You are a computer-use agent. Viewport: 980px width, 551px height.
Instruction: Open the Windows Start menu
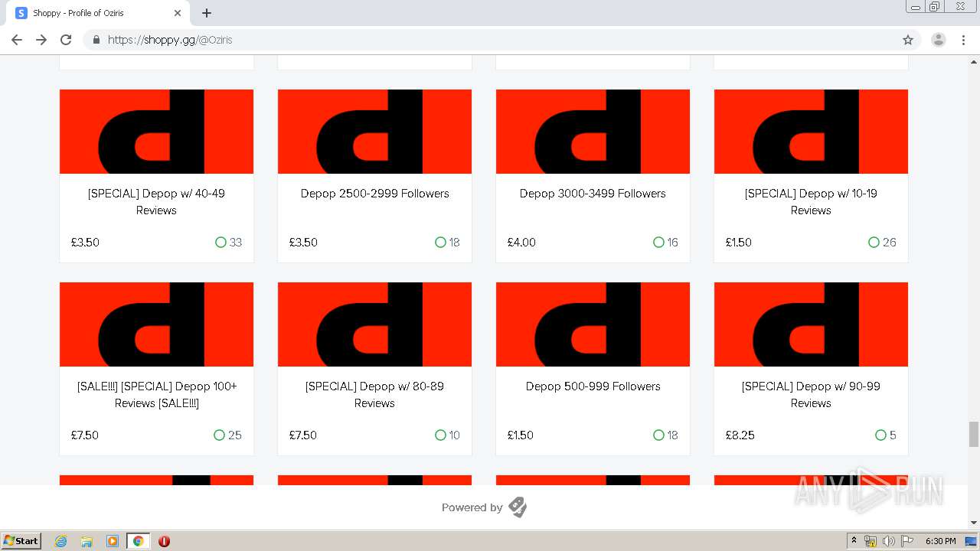click(21, 541)
